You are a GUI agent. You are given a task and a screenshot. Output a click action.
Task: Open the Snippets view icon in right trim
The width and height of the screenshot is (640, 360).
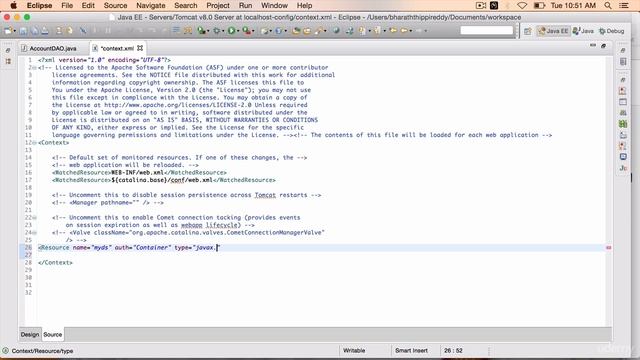[x=623, y=135]
